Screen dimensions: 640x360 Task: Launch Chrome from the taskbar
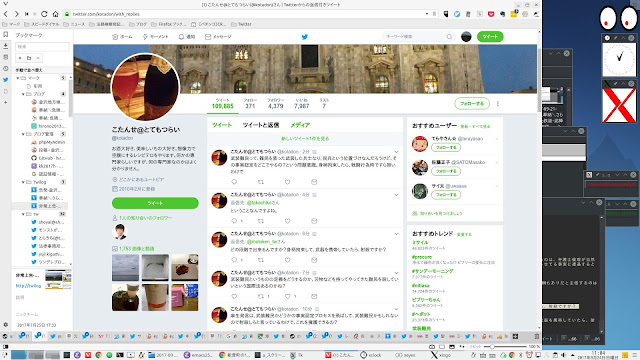point(98,355)
